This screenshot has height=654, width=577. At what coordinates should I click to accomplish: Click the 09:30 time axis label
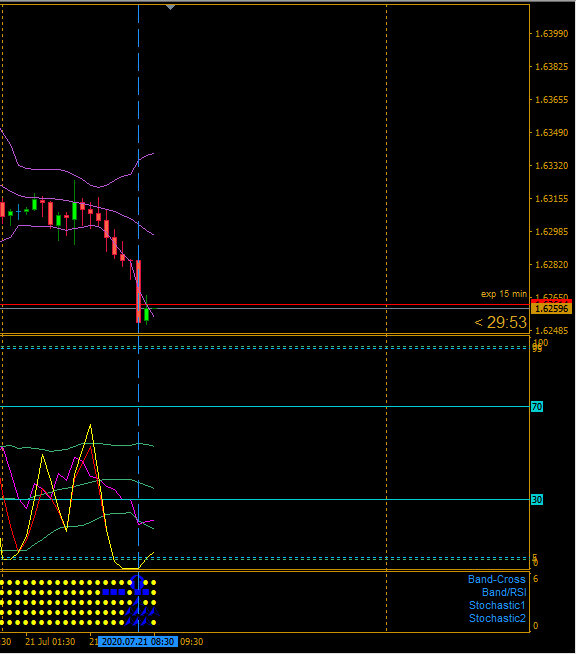tap(191, 641)
